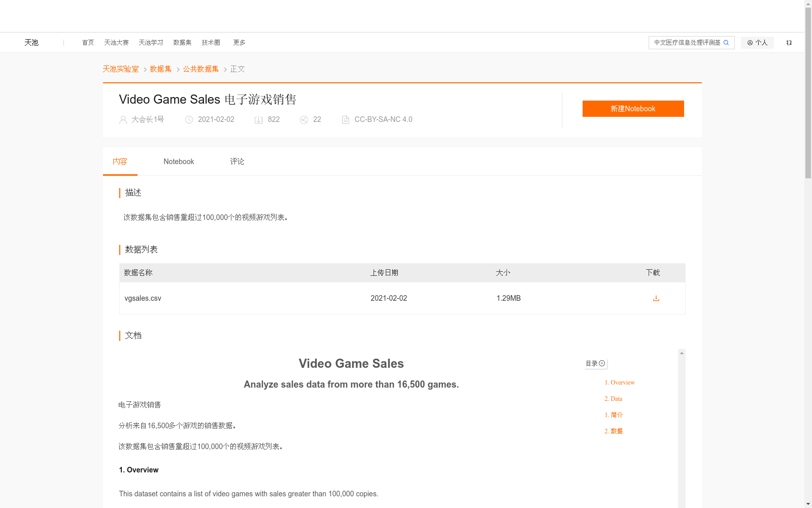Click the clock icon beside 2021-02-02

189,120
